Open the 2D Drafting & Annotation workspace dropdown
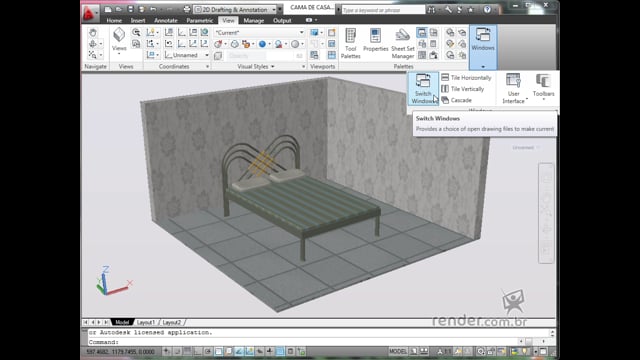 click(236, 9)
